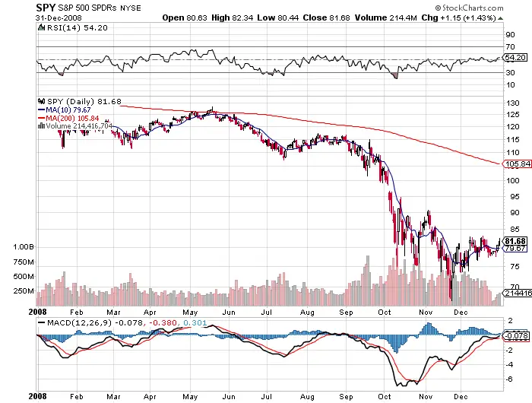
Task: Click the 'Chg +1.15 (+1.43%)' value
Action: click(459, 17)
